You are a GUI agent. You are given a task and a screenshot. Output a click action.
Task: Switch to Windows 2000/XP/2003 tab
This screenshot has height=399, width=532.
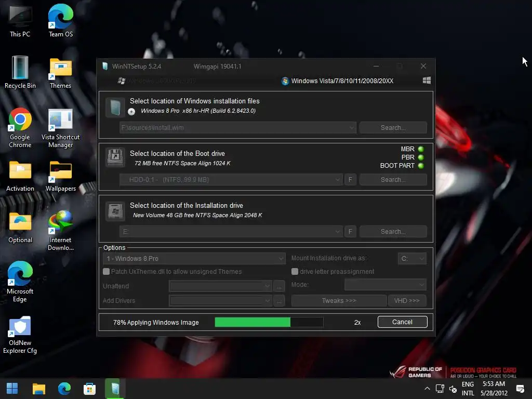[x=157, y=81]
